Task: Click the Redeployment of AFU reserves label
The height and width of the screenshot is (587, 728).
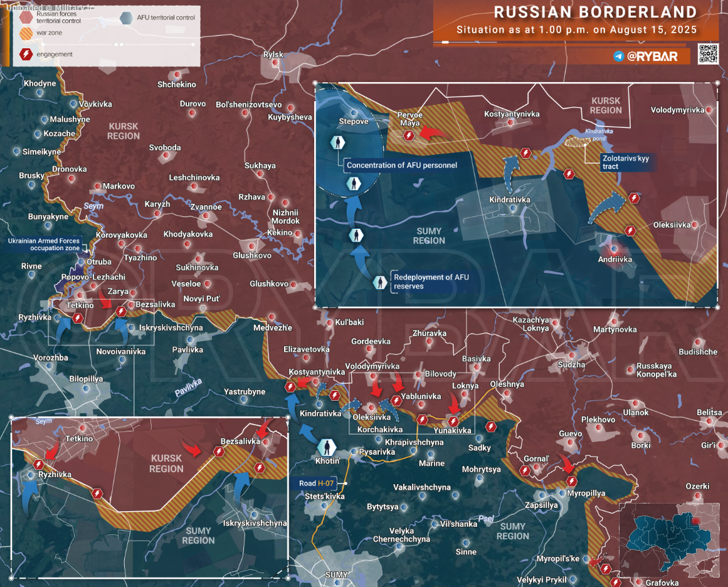Action: [x=431, y=282]
